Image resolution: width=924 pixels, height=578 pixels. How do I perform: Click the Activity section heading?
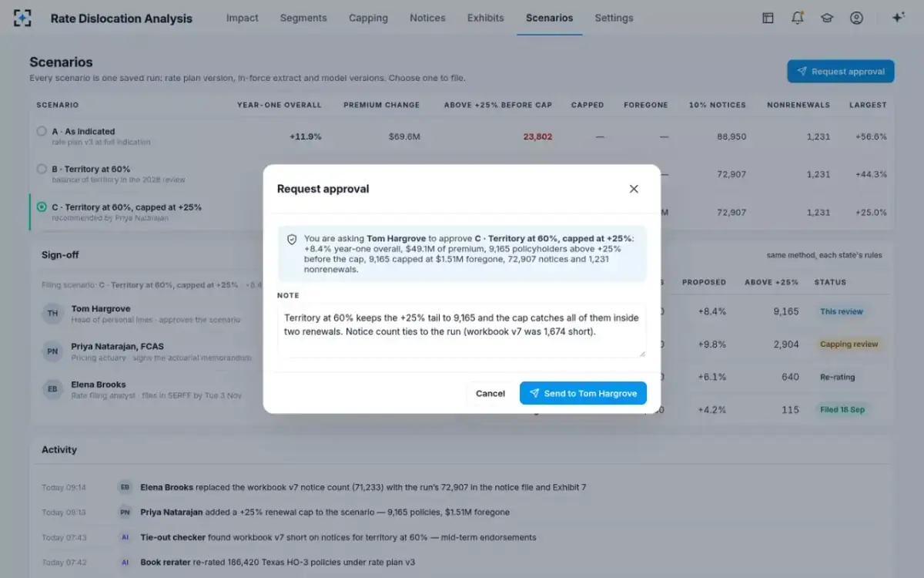59,449
